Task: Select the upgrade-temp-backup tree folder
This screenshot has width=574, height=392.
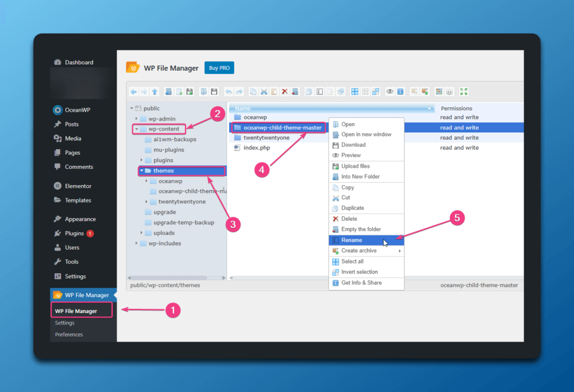Action: [x=183, y=223]
